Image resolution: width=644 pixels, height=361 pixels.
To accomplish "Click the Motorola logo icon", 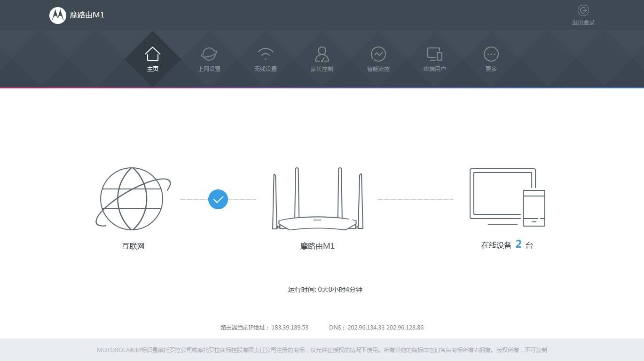I will 58,15.
